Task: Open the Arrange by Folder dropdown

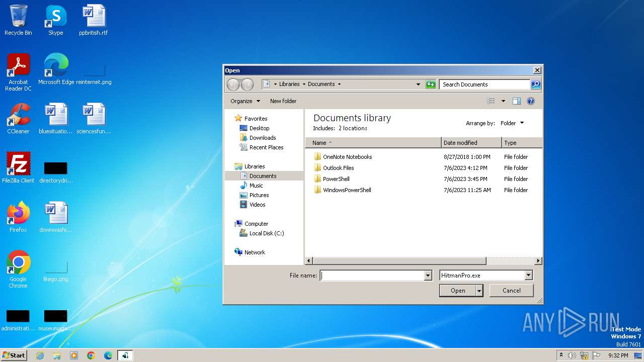Action: pyautogui.click(x=512, y=123)
